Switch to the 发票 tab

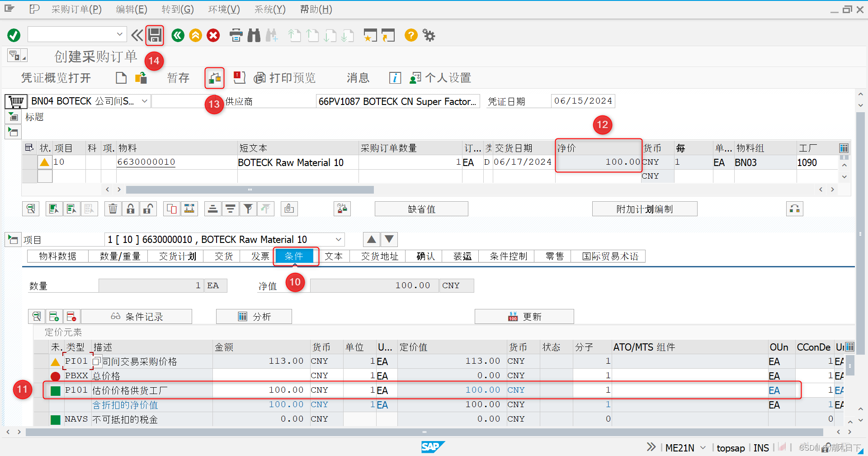click(x=260, y=256)
